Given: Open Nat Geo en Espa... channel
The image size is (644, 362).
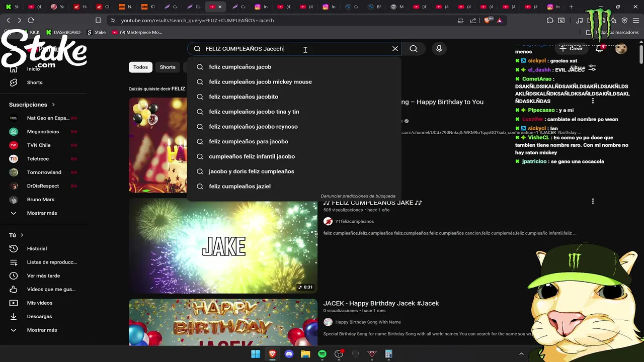Looking at the screenshot, I should click(x=43, y=118).
